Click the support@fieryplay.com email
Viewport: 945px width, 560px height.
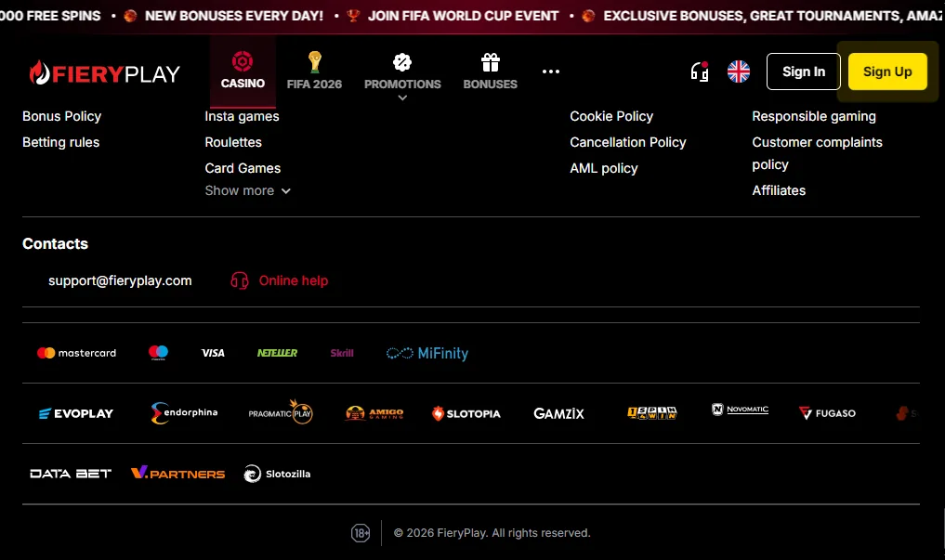pyautogui.click(x=120, y=280)
